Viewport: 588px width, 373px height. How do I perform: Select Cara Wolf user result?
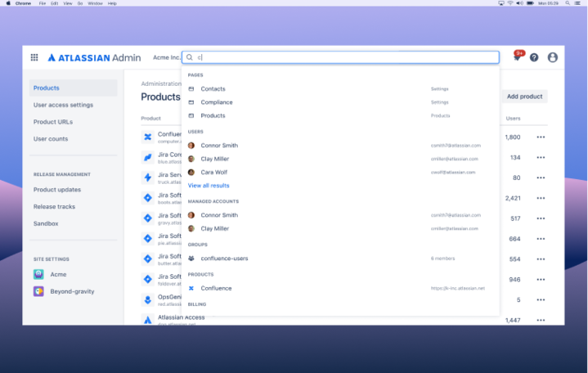pyautogui.click(x=340, y=173)
